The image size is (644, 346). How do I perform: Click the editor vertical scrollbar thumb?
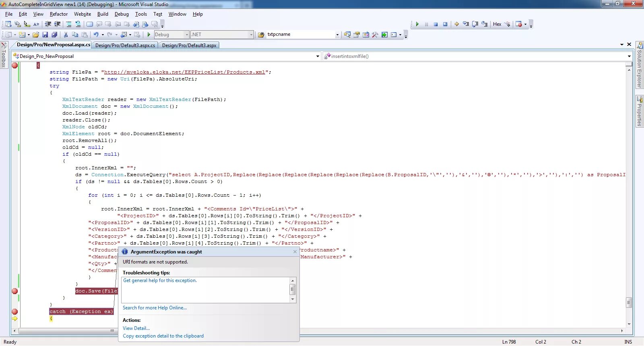(x=629, y=302)
